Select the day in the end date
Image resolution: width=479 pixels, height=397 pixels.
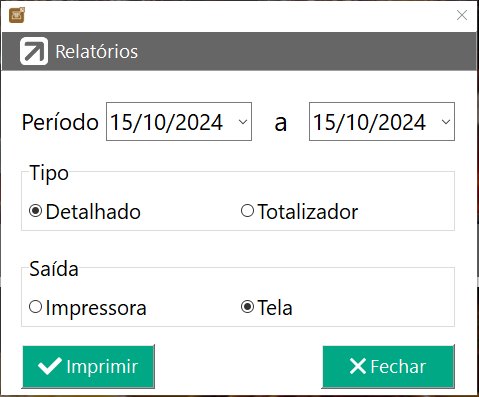click(x=323, y=122)
